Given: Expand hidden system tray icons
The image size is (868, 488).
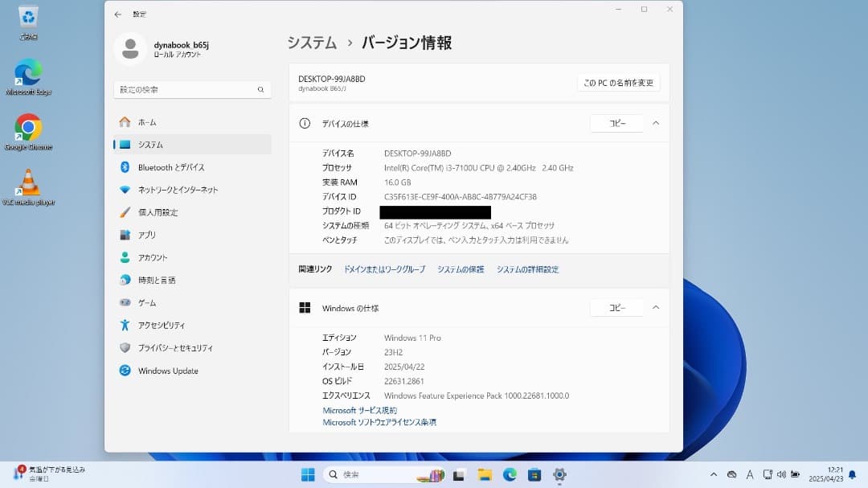Looking at the screenshot, I should click(714, 475).
